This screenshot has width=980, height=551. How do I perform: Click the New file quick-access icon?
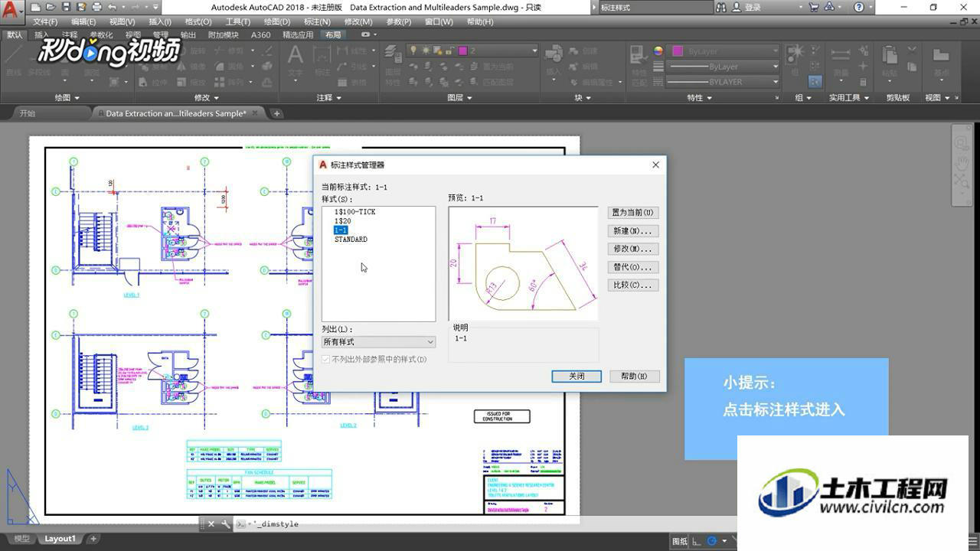point(38,7)
